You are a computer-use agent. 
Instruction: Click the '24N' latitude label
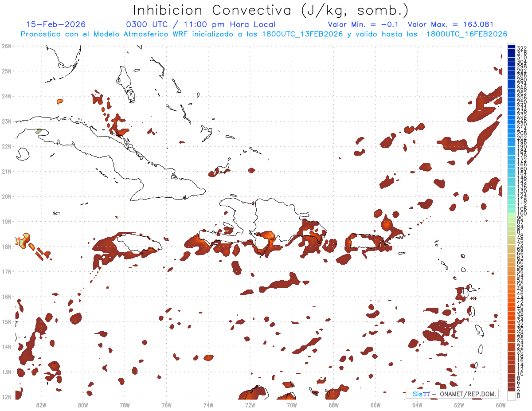click(x=6, y=96)
